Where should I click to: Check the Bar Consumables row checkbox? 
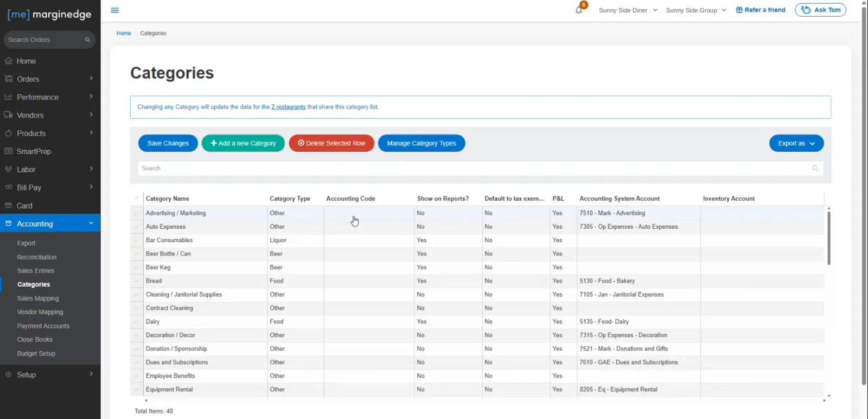pos(136,240)
